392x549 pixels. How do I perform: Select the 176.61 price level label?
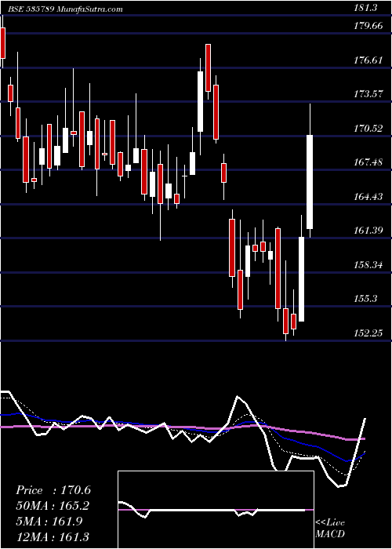368,60
